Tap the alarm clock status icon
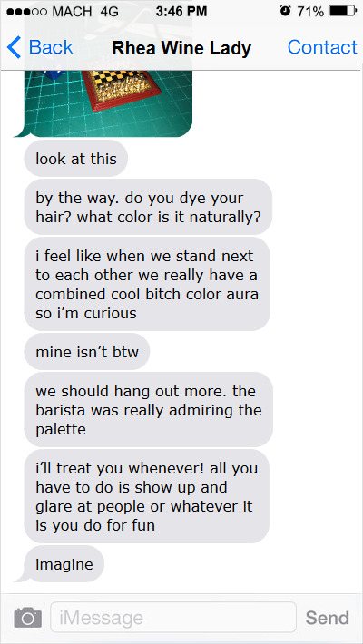Viewport: 363px width, 644px height. (285, 11)
